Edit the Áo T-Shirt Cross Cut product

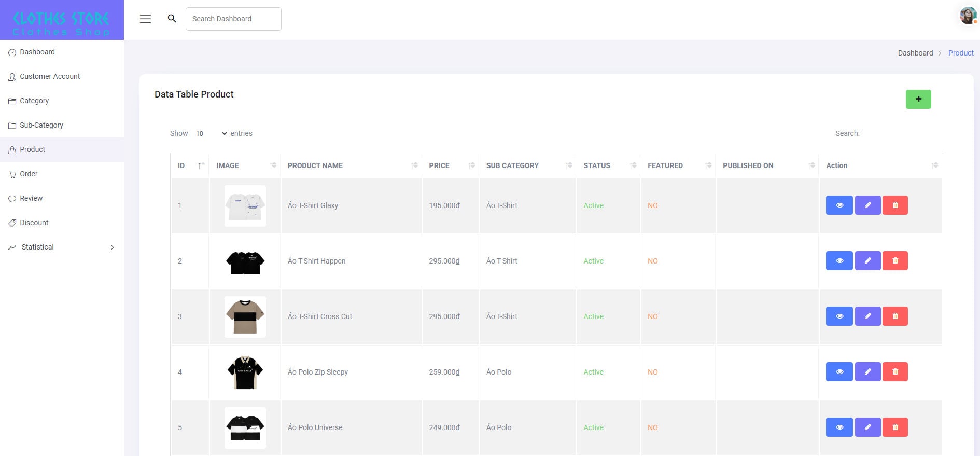point(867,316)
